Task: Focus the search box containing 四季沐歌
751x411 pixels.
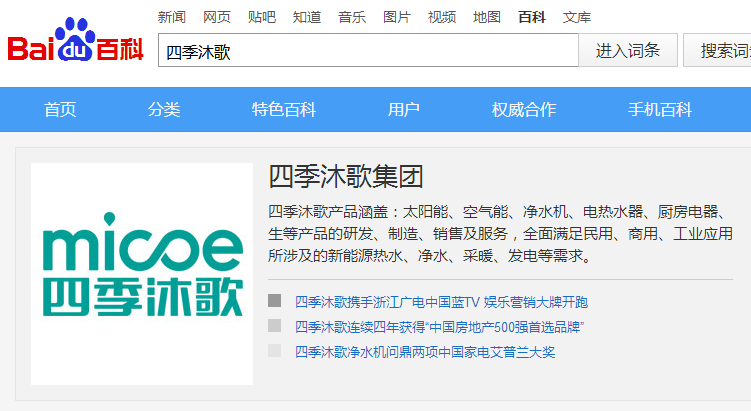Action: click(x=368, y=50)
